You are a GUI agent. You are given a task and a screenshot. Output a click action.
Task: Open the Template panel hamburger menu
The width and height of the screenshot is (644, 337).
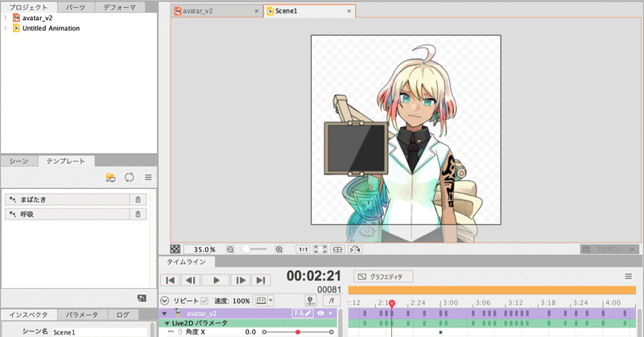(x=148, y=177)
